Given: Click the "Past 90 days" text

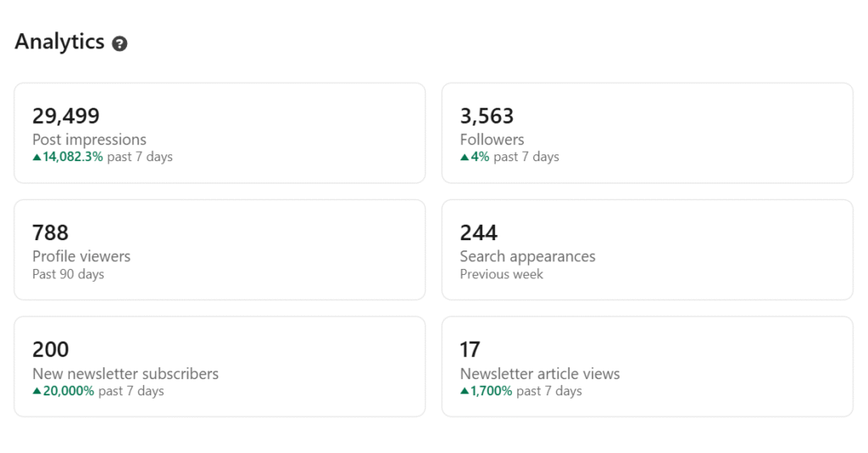Looking at the screenshot, I should pos(68,274).
